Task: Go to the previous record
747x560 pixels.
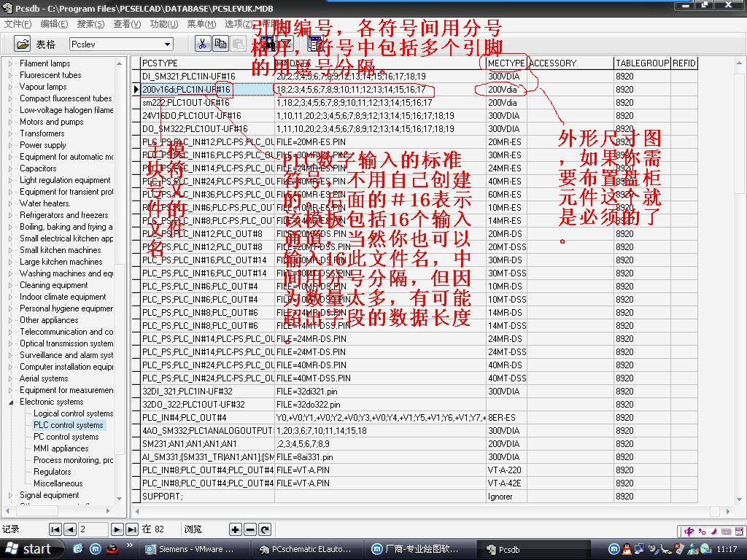Action: [x=70, y=529]
